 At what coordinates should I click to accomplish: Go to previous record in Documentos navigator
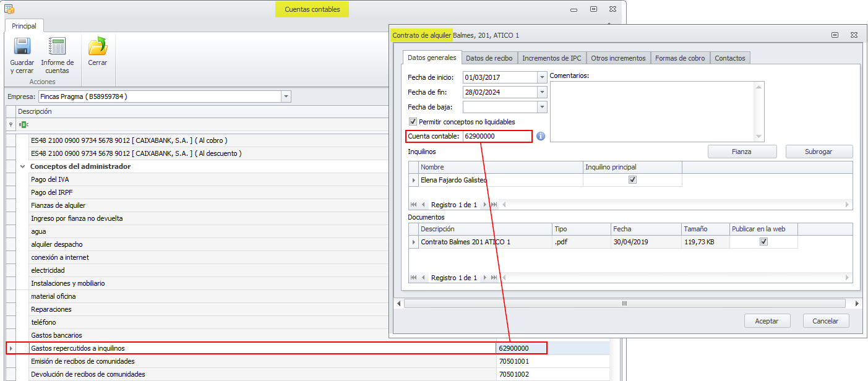click(423, 278)
